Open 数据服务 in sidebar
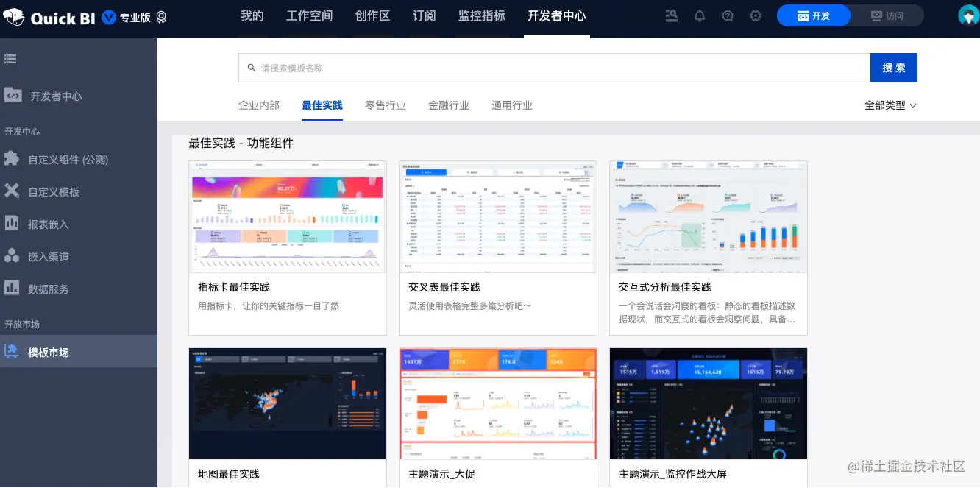 (x=49, y=289)
